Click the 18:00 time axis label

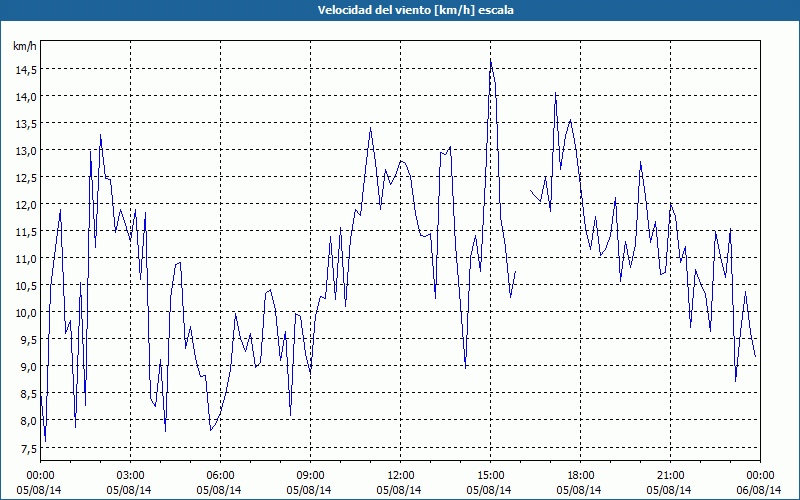581,476
